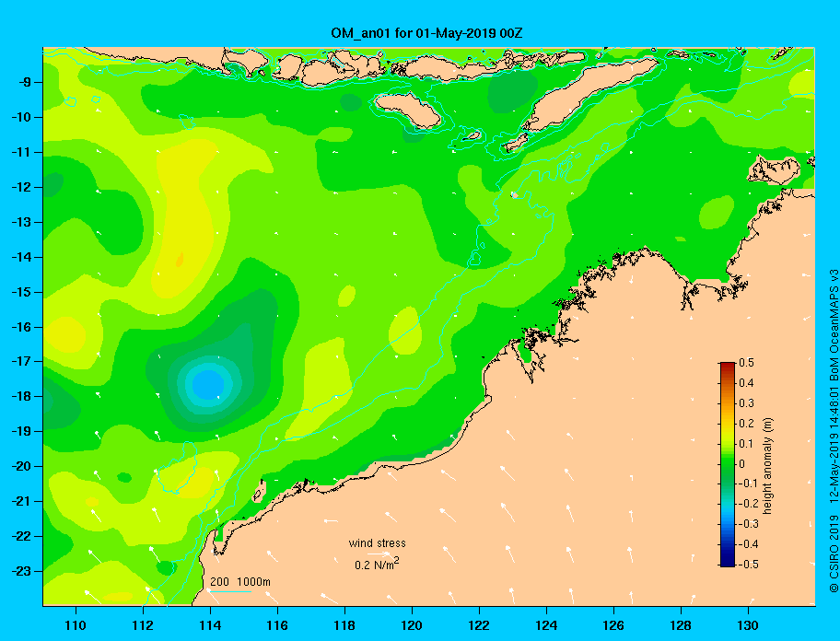Click the "0" colorbar label

[x=742, y=464]
